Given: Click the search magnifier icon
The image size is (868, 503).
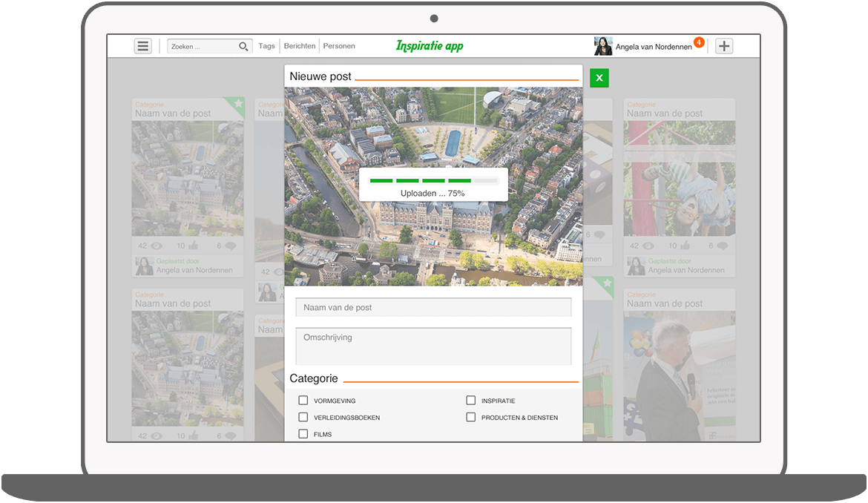Looking at the screenshot, I should point(243,47).
